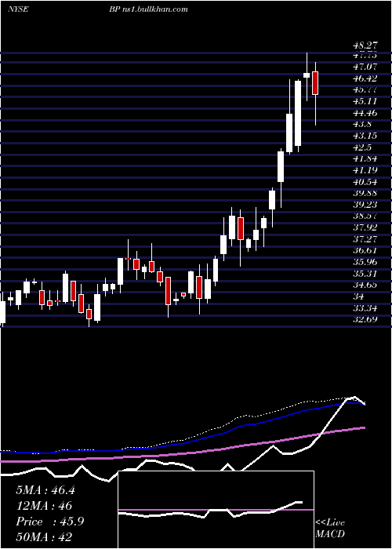The image size is (392, 549).
Task: Click the 12MA : 46 readout
Action: pos(44,506)
